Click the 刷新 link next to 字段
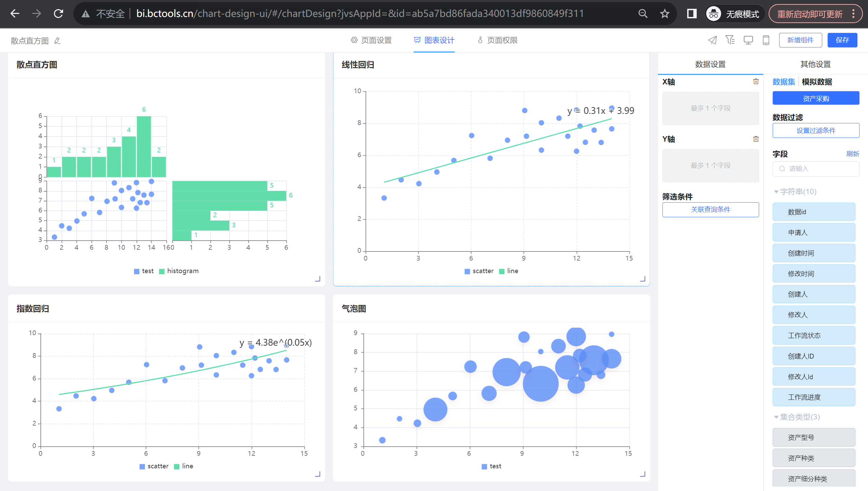Viewport: 868px width, 491px height. tap(852, 154)
